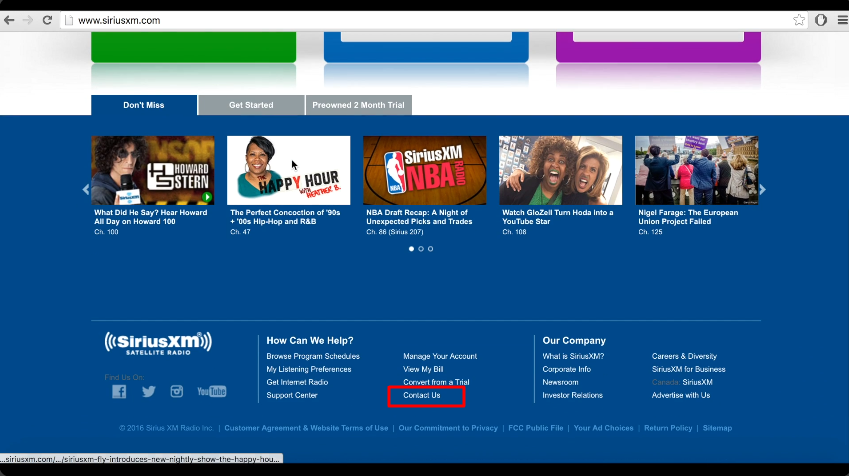Open My Listening Preferences link
The width and height of the screenshot is (849, 476).
[x=309, y=369]
